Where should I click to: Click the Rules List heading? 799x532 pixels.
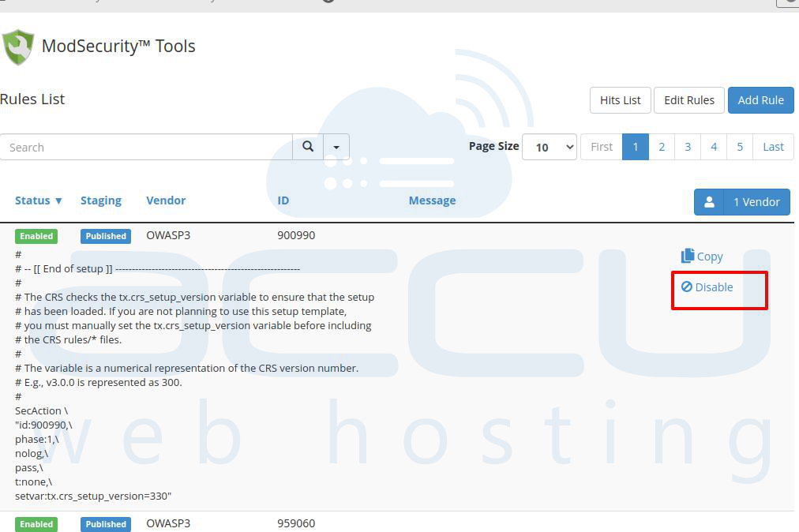pos(32,99)
